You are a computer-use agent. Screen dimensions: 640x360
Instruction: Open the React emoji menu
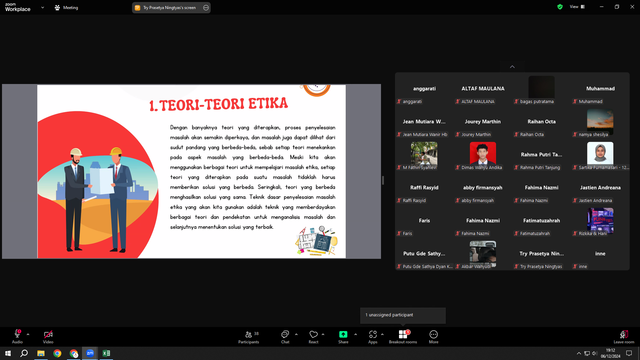pos(313,337)
